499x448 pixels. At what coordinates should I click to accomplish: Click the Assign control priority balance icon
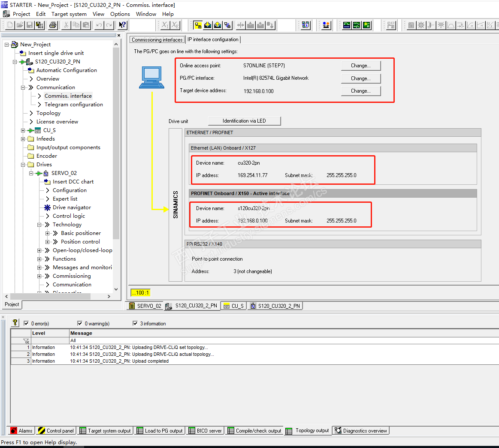click(326, 25)
